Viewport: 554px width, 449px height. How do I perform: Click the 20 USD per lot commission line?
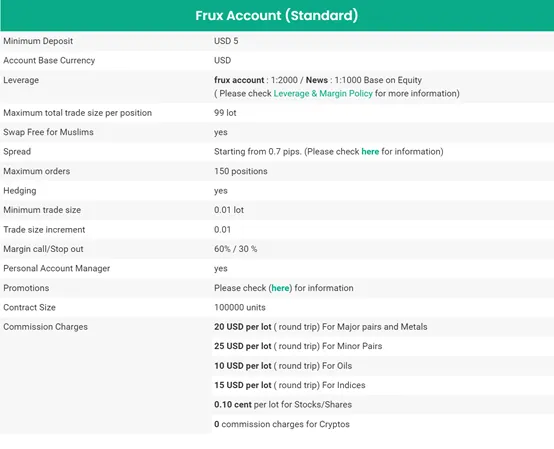[x=320, y=327]
